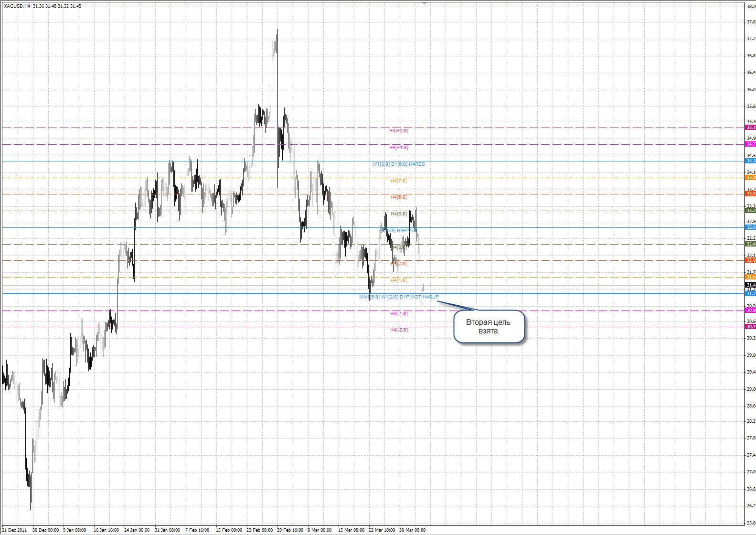This screenshot has width=756, height=535.
Task: Select the H4[-2/8] level label
Action: pyautogui.click(x=399, y=330)
